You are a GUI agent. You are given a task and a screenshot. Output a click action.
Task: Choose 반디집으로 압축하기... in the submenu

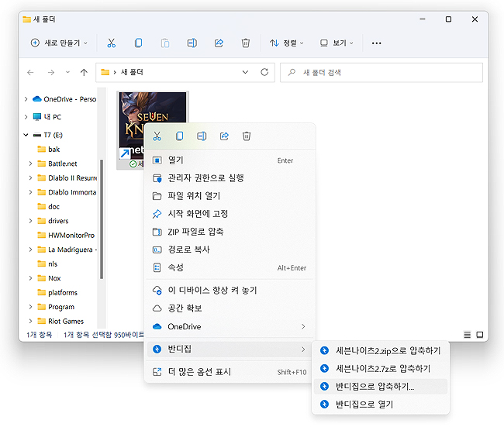coord(381,387)
